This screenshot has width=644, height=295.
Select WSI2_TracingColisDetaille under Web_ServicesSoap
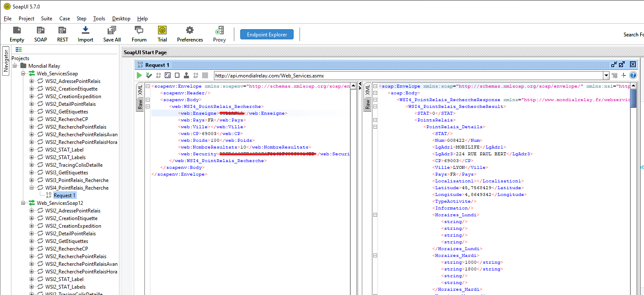[x=74, y=165]
